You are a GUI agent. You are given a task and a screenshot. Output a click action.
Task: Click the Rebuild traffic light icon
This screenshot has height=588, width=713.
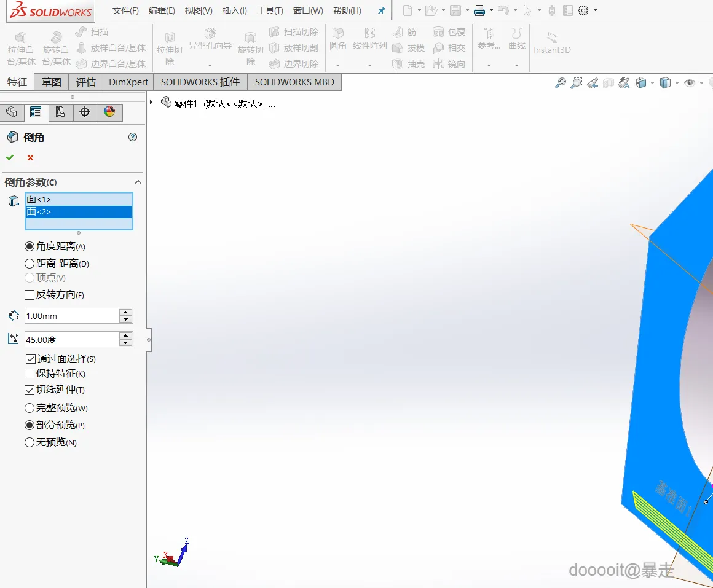551,10
